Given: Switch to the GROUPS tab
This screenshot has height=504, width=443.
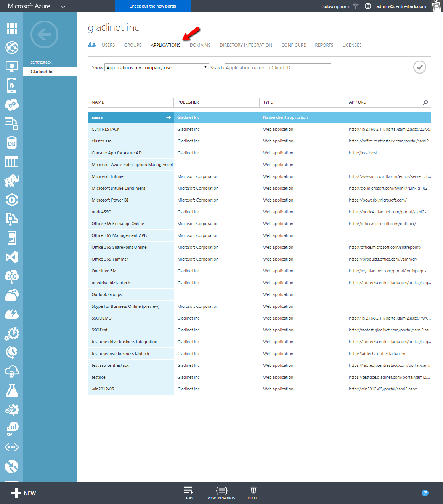Looking at the screenshot, I should (133, 45).
